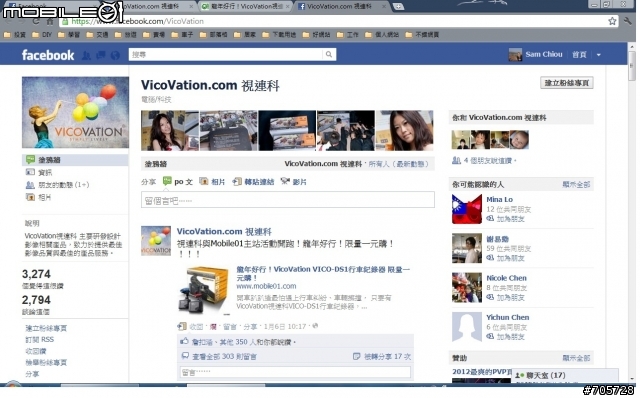Open the Chrome wrench menu
This screenshot has height=398, width=640.
(x=628, y=21)
